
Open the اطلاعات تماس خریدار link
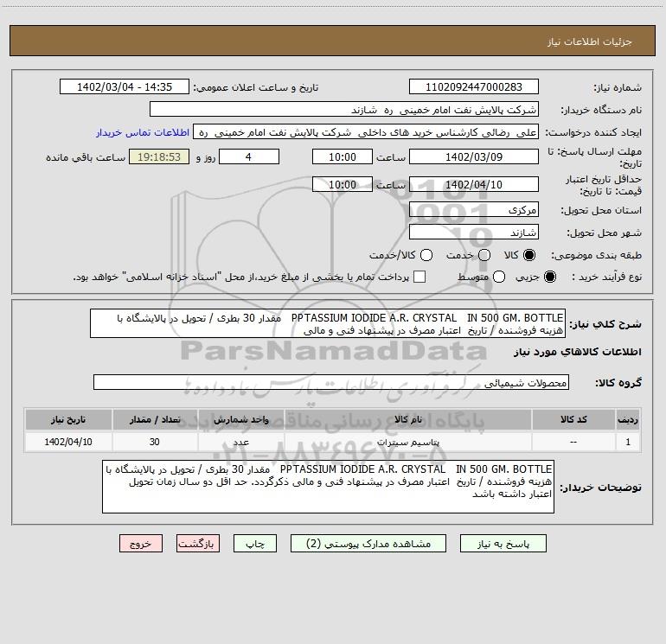coord(143,132)
